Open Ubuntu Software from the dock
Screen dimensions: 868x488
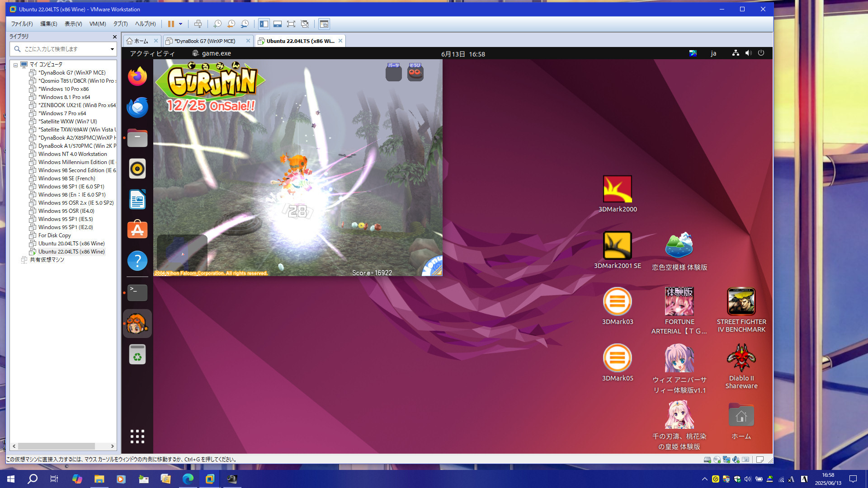(137, 230)
